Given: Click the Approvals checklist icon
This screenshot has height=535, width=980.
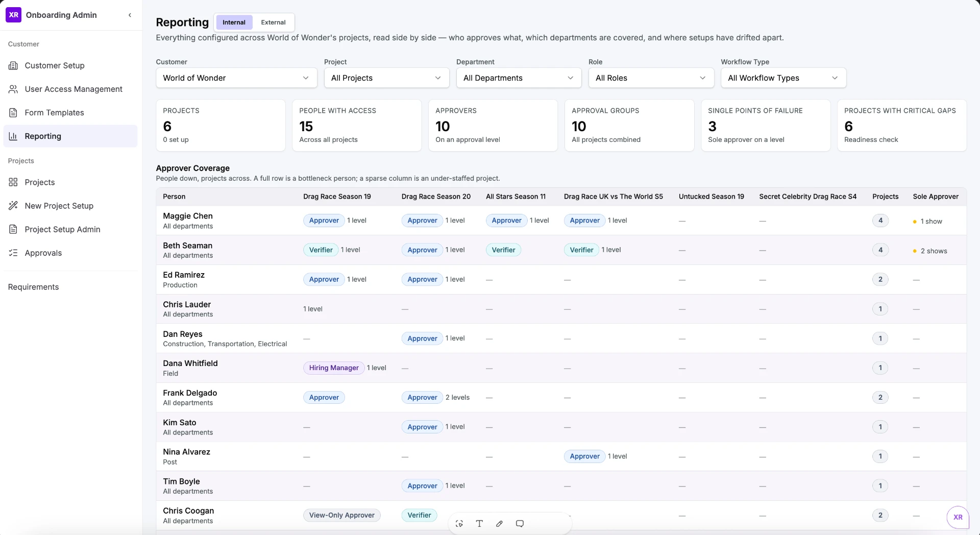Looking at the screenshot, I should coord(13,253).
